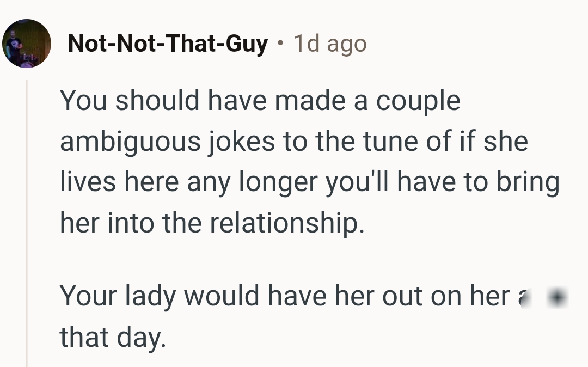Click the word "couple" in the first line

click(419, 101)
